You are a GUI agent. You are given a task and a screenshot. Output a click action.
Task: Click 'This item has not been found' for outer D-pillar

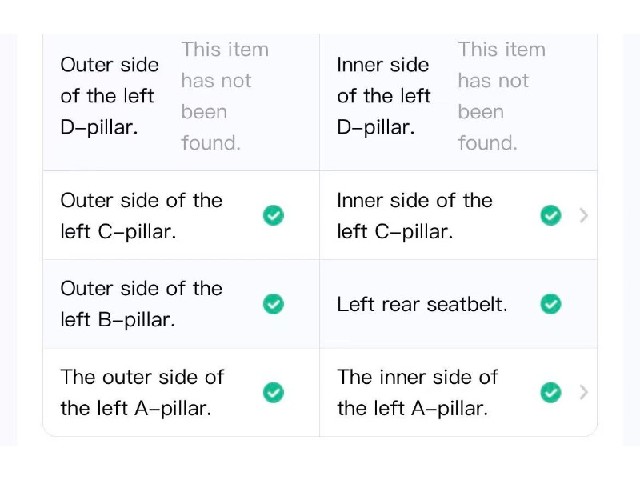[225, 96]
